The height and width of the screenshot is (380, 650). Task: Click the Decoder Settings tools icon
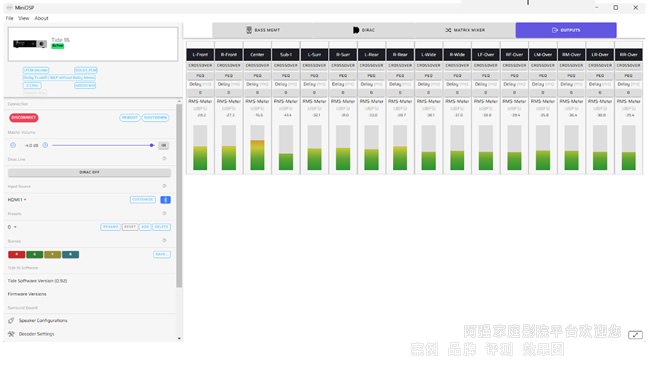(11, 334)
